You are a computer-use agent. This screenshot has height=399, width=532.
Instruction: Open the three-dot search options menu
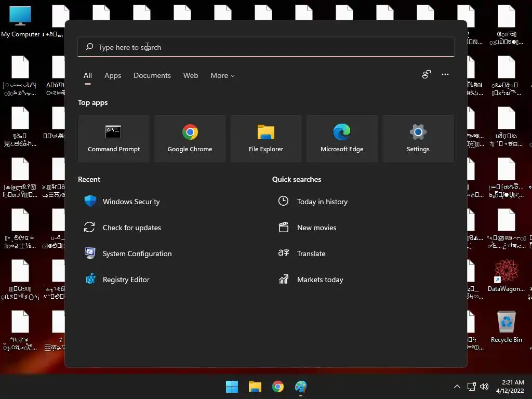(445, 74)
